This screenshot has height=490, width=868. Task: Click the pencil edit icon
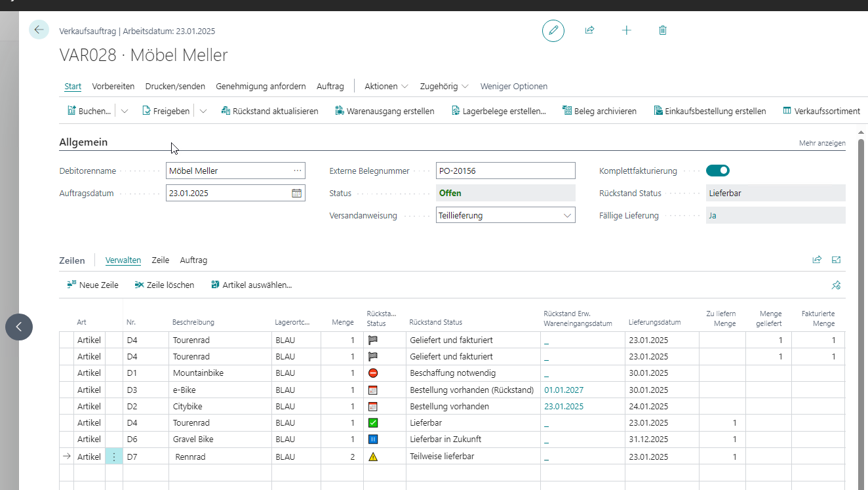pos(553,31)
